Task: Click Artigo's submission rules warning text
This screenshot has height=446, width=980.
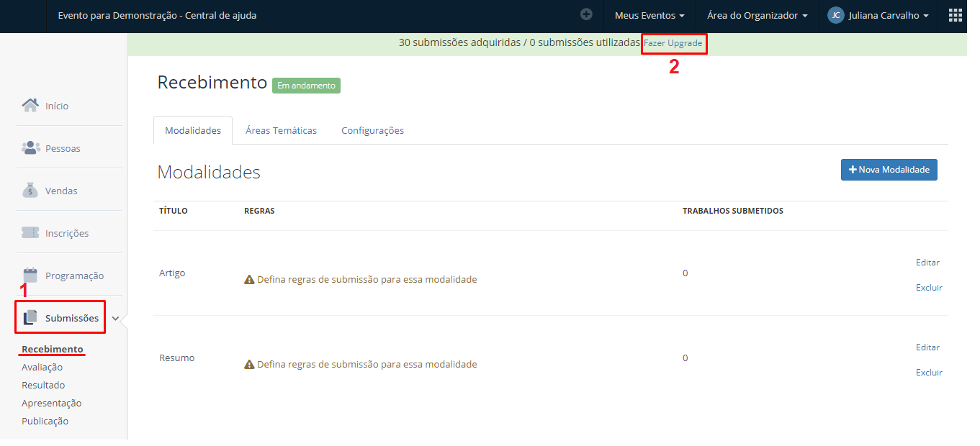Action: (367, 279)
